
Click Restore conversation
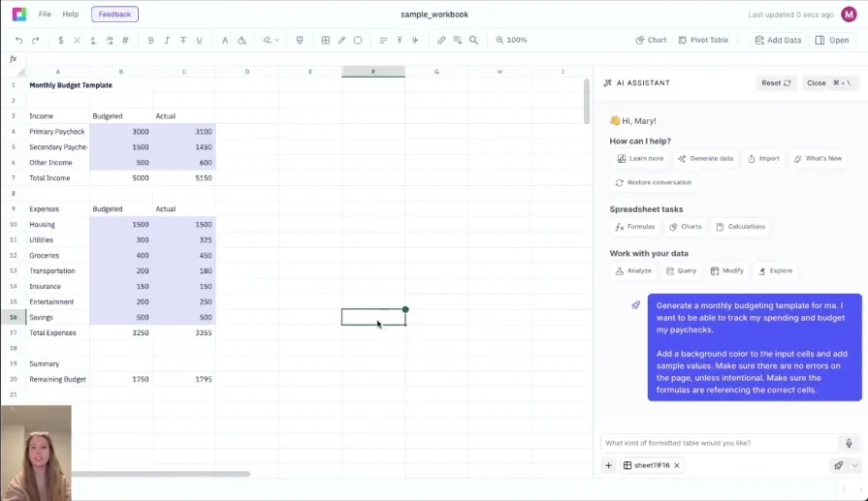[654, 182]
